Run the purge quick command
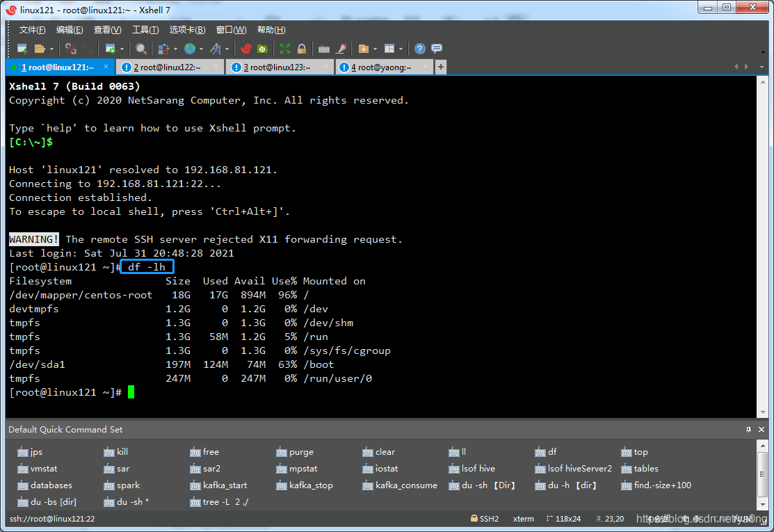 pos(295,451)
